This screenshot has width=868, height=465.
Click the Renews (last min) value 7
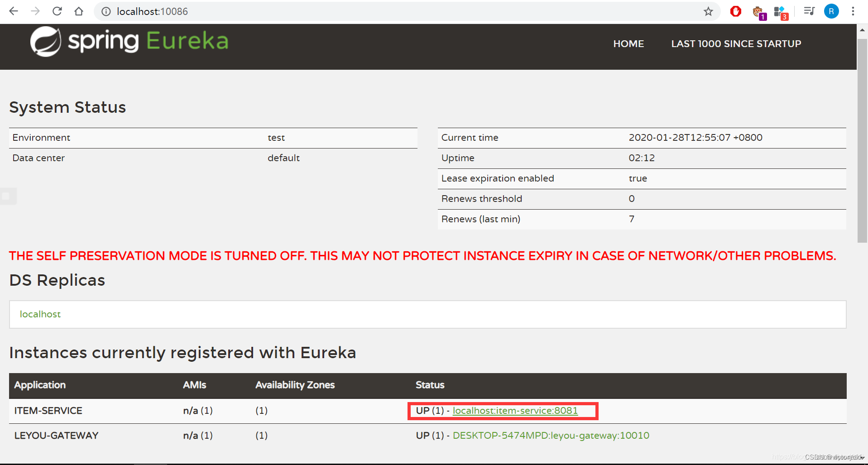tap(632, 219)
